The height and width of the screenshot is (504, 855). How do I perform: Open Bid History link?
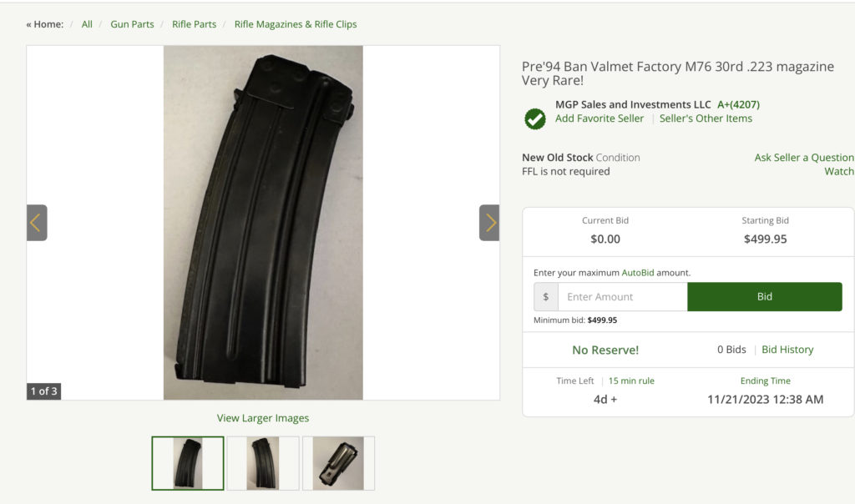pos(787,350)
